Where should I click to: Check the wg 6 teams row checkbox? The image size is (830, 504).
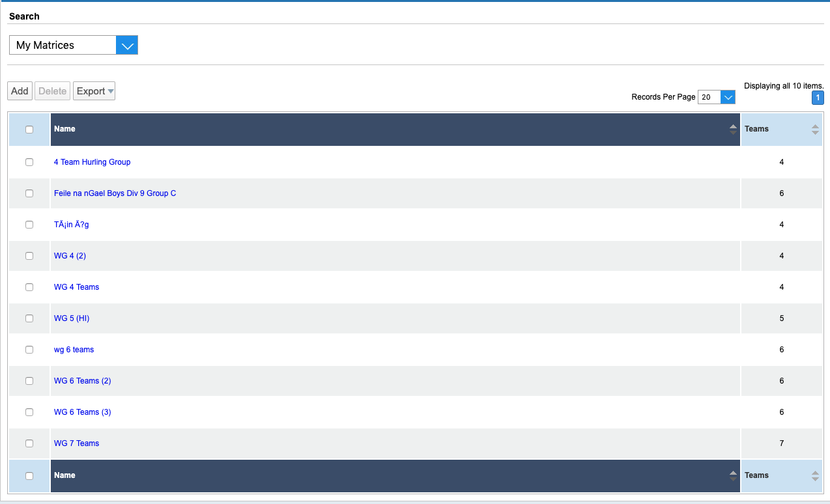29,350
